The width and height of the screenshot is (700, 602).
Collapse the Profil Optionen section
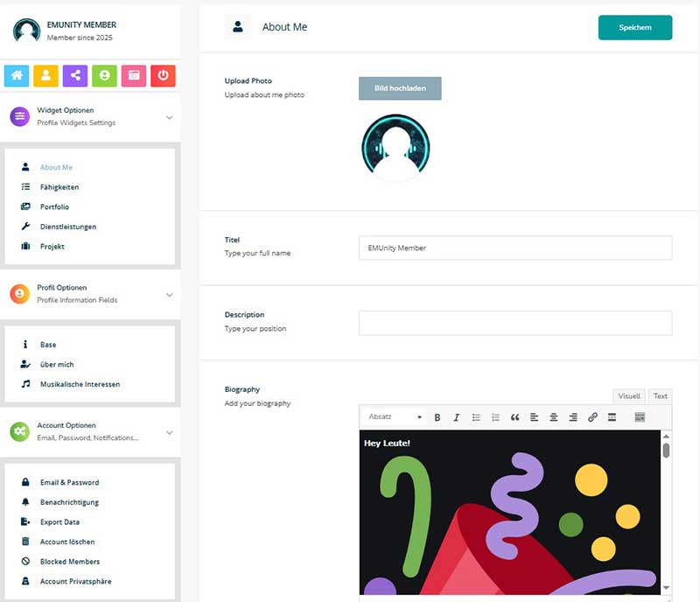[169, 294]
